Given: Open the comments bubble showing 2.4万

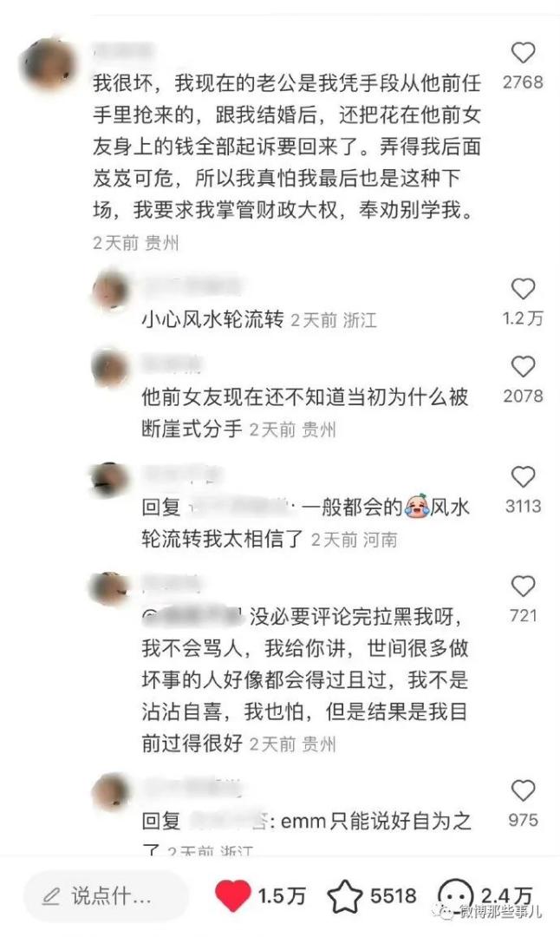Looking at the screenshot, I should (x=455, y=895).
